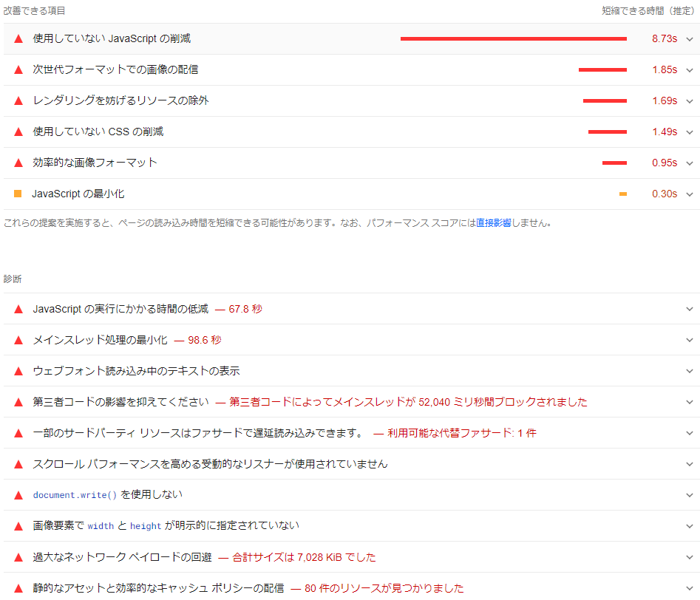Click red triangle beside 効率的な画像フォーマット
Image resolution: width=700 pixels, height=600 pixels.
18,163
